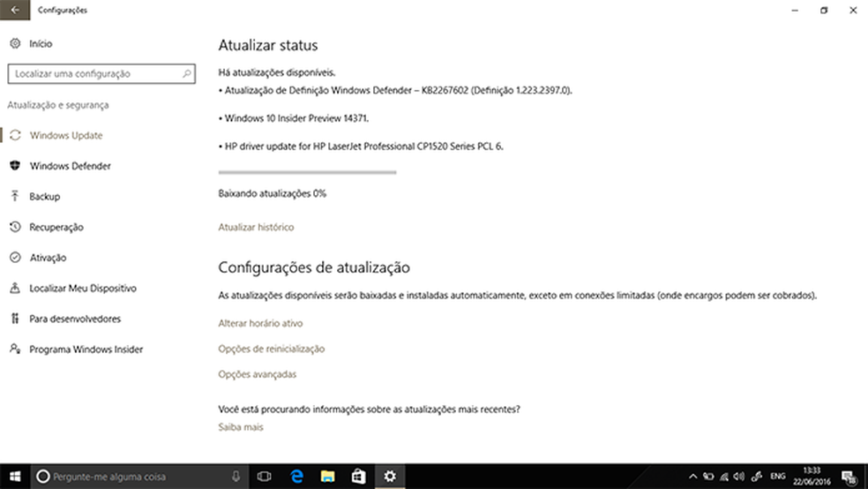
Task: Click the limited connections description text
Action: point(518,296)
